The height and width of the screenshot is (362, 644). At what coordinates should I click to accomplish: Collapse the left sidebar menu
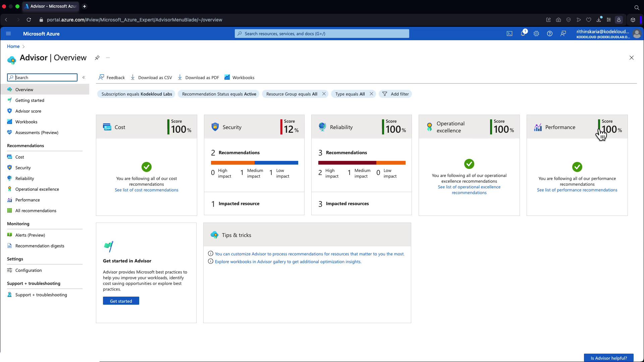pyautogui.click(x=84, y=77)
